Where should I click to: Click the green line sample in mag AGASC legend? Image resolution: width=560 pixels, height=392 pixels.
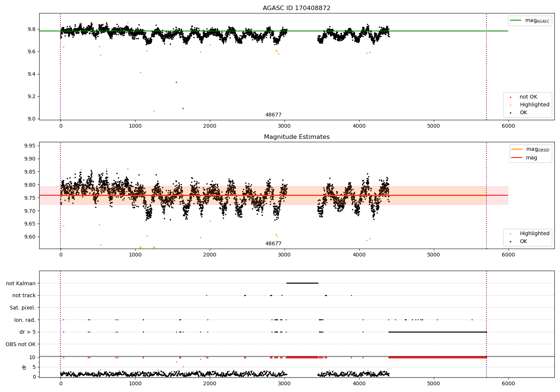click(x=516, y=21)
